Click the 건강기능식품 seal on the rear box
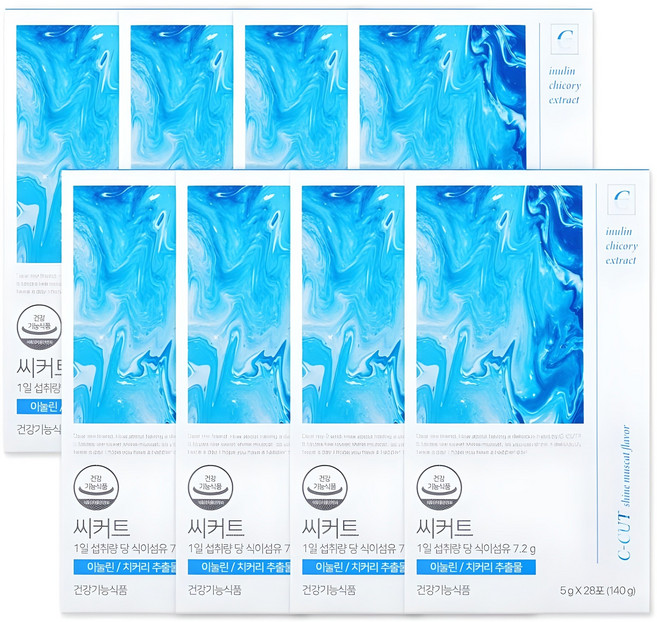 click(x=39, y=327)
